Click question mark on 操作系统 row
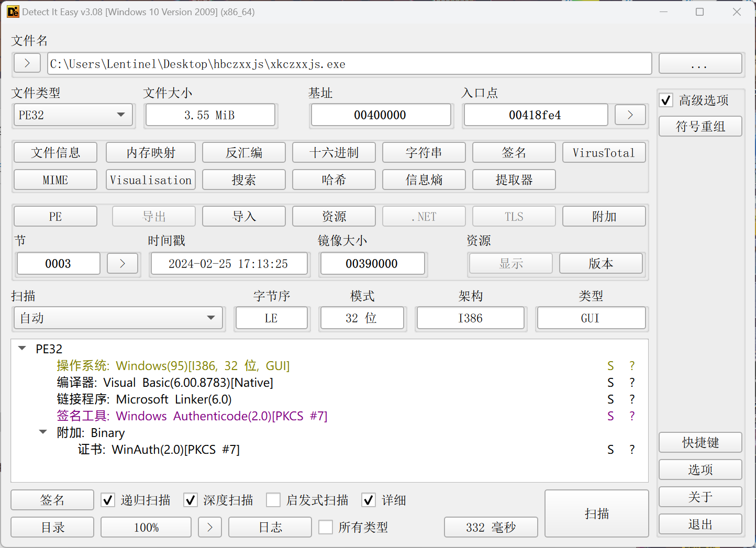This screenshot has height=548, width=756. click(x=632, y=366)
